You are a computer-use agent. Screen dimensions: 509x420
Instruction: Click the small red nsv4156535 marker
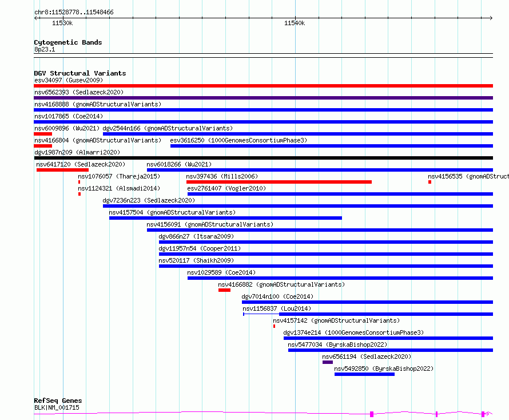430,182
